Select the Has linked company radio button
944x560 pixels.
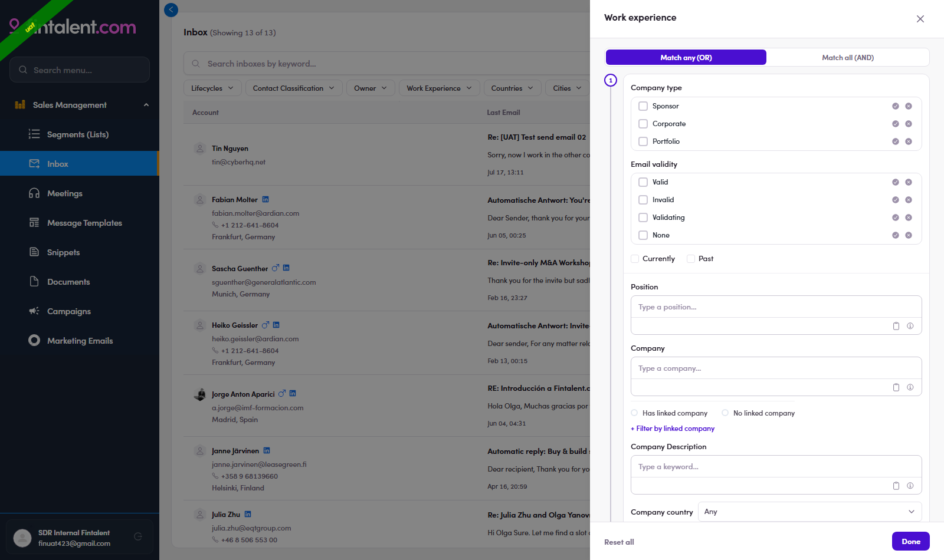[634, 413]
